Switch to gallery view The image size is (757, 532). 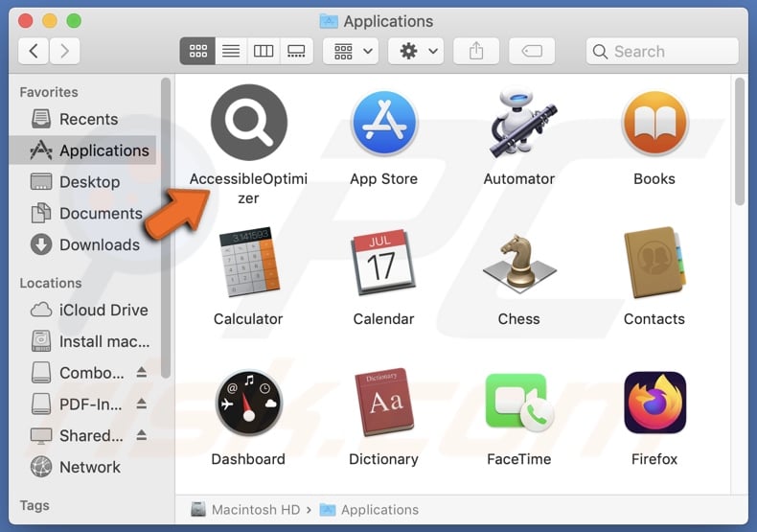[x=296, y=51]
